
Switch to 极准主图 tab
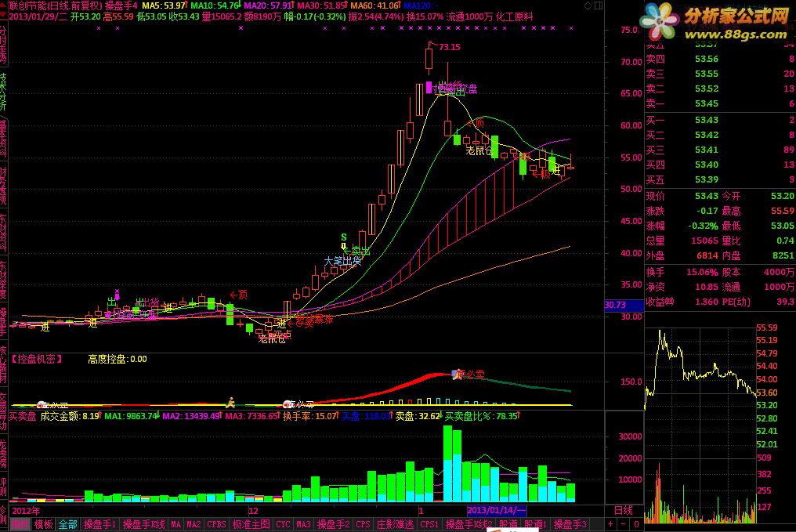click(251, 524)
